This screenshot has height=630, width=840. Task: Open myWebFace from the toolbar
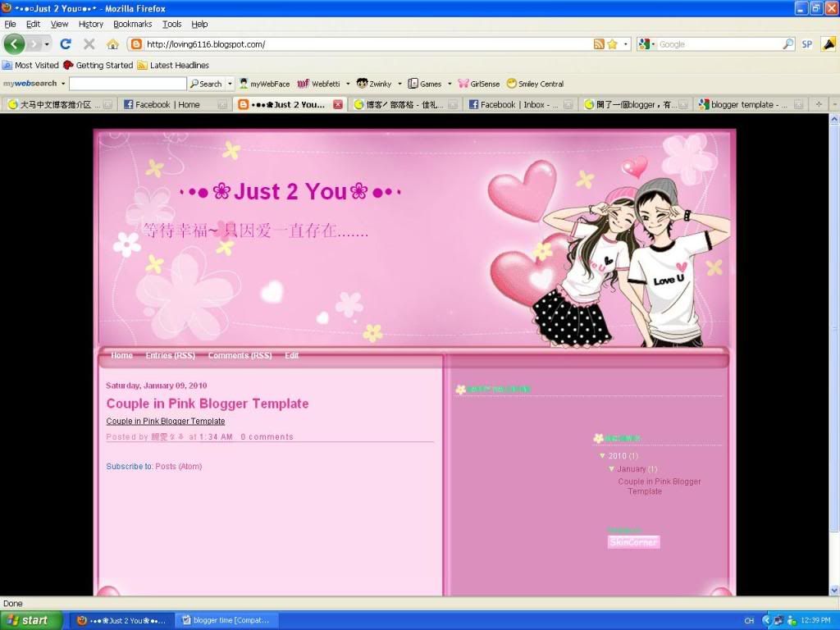(x=264, y=84)
